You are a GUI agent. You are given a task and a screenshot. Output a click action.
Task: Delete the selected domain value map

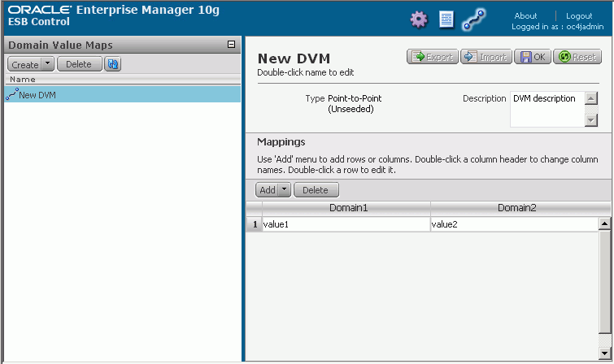[x=79, y=64]
